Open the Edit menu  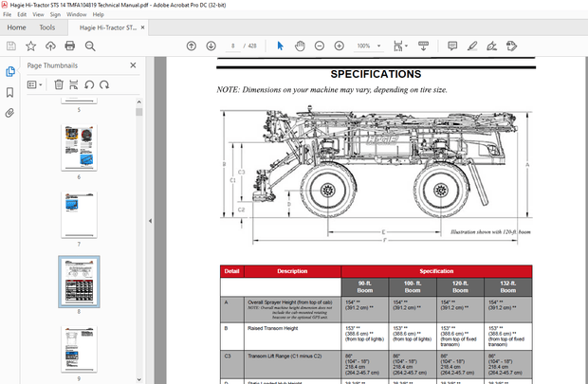[22, 14]
